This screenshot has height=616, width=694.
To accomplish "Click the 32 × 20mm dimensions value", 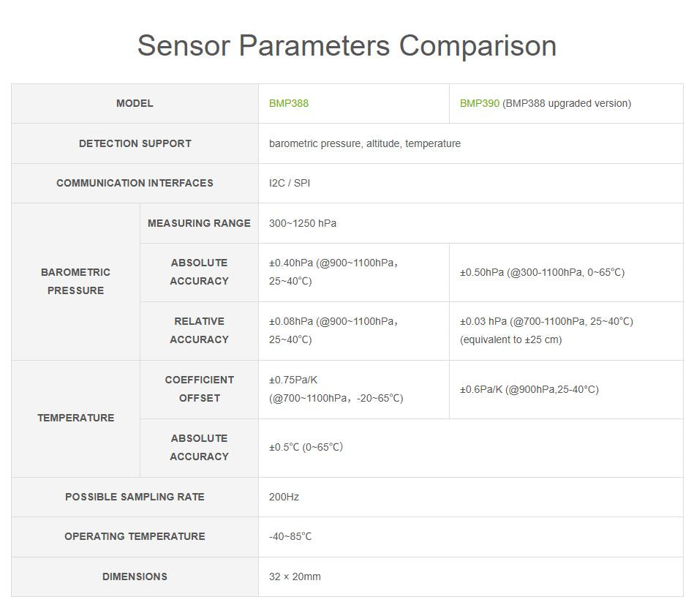I will point(295,576).
